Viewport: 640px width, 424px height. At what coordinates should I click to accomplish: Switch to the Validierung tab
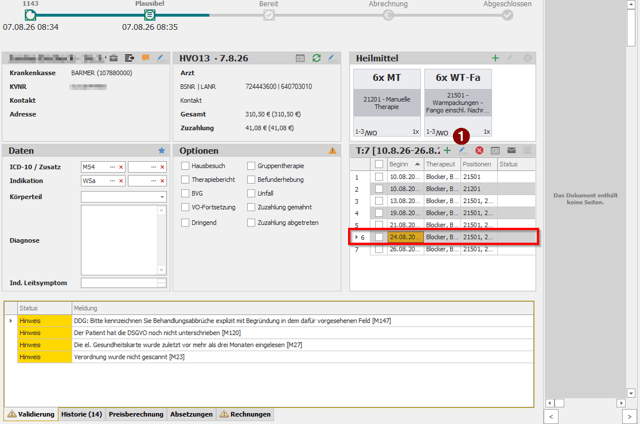[31, 414]
